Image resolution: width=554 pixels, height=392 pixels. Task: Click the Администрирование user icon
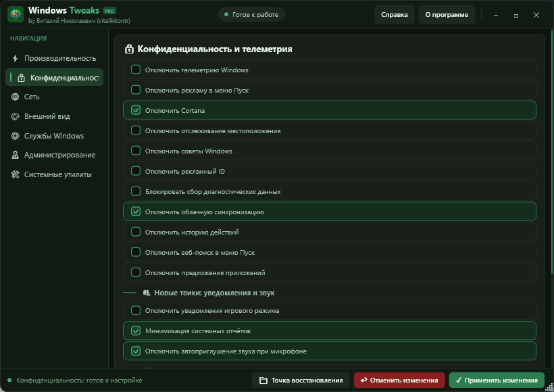(15, 155)
